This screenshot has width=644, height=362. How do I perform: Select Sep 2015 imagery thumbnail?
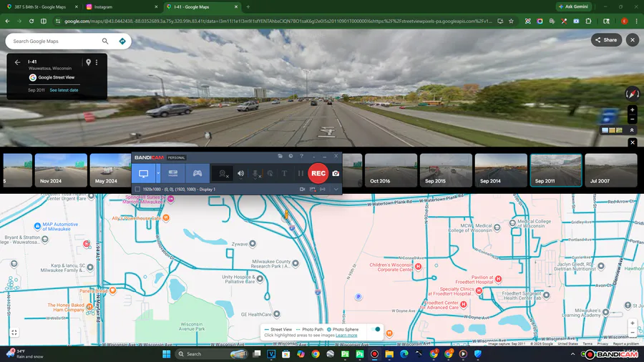coord(446,170)
